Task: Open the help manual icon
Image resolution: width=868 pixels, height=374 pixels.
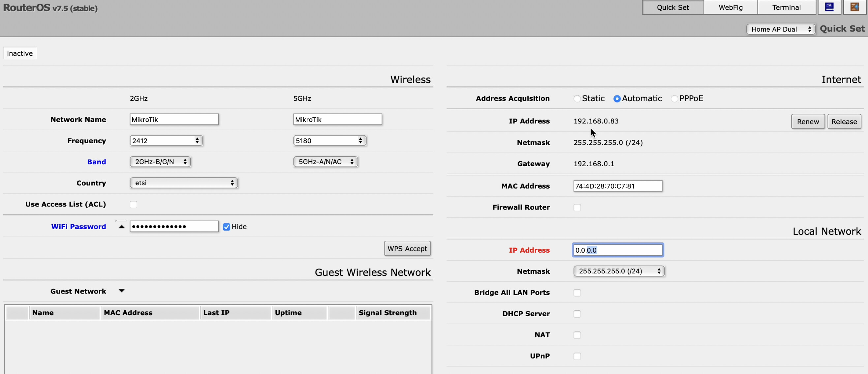Action: point(829,7)
